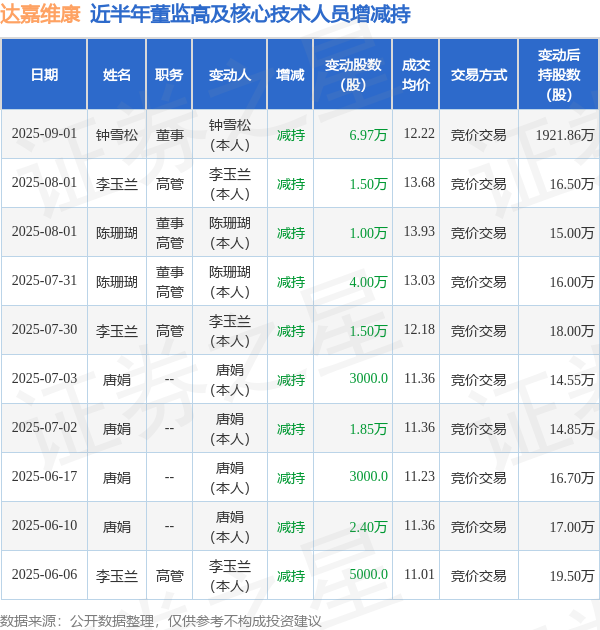Click the 2.40万 share change value
The width and height of the screenshot is (600, 630).
pos(368,527)
